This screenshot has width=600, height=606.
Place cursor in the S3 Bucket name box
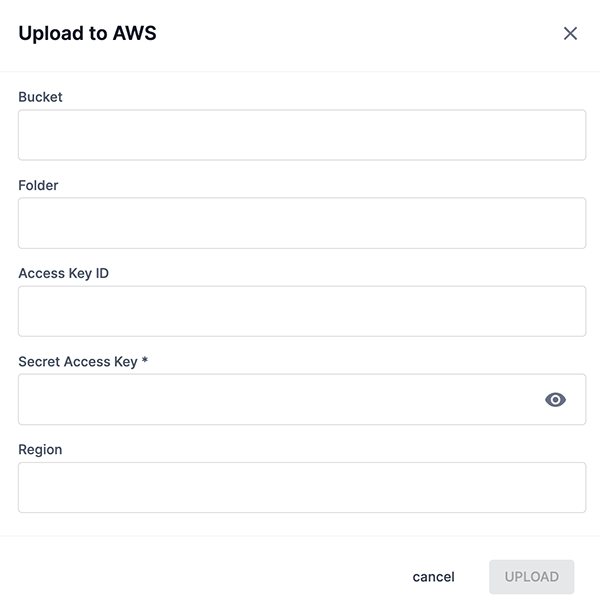coord(301,135)
